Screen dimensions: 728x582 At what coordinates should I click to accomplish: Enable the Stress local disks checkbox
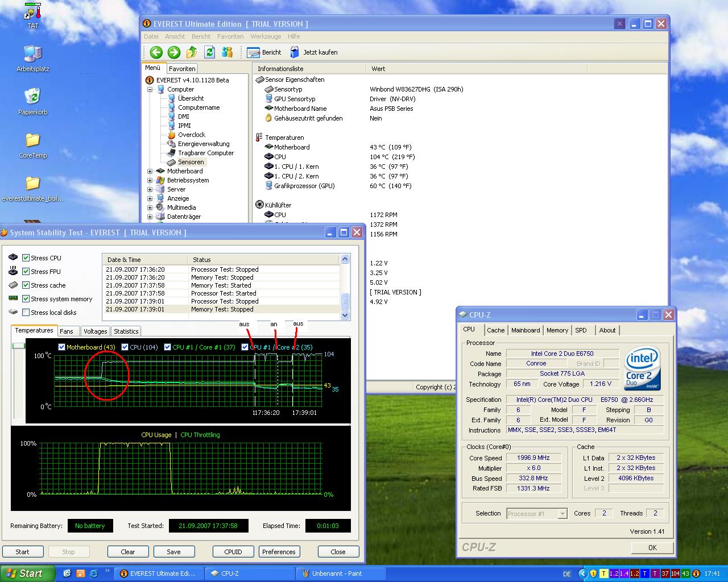click(26, 313)
